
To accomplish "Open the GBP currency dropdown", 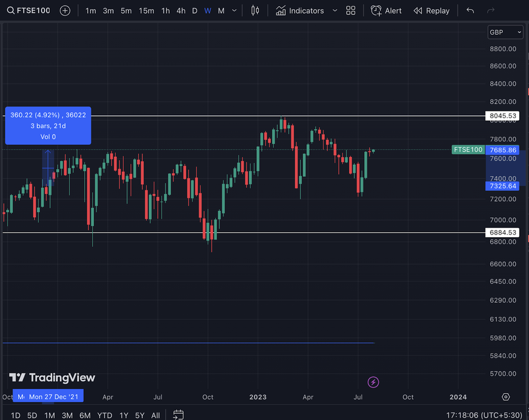I will [x=505, y=32].
